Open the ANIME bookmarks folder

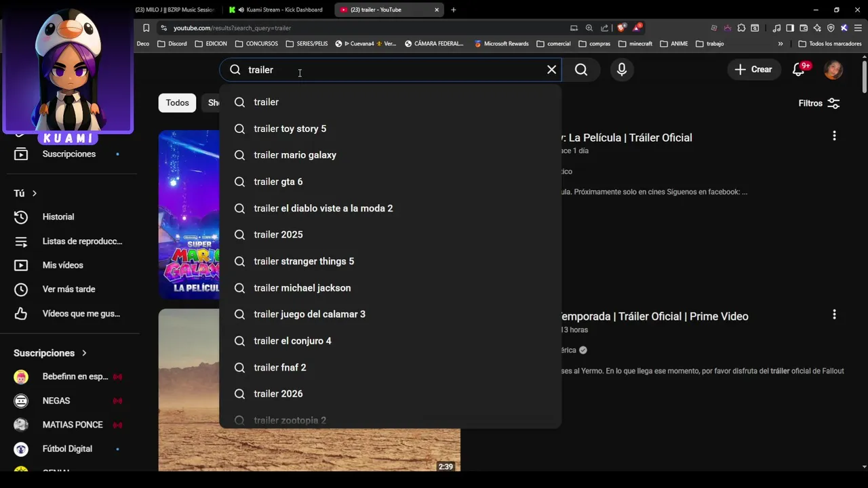pyautogui.click(x=673, y=43)
